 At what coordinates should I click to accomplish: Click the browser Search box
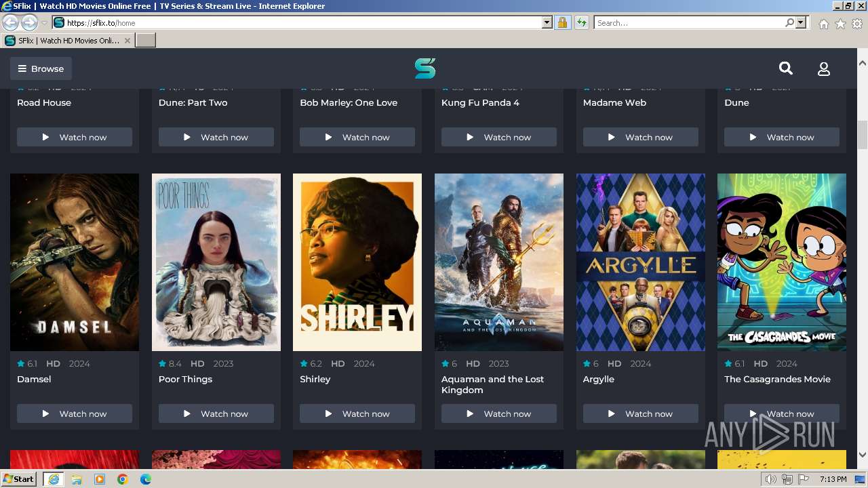pos(689,22)
